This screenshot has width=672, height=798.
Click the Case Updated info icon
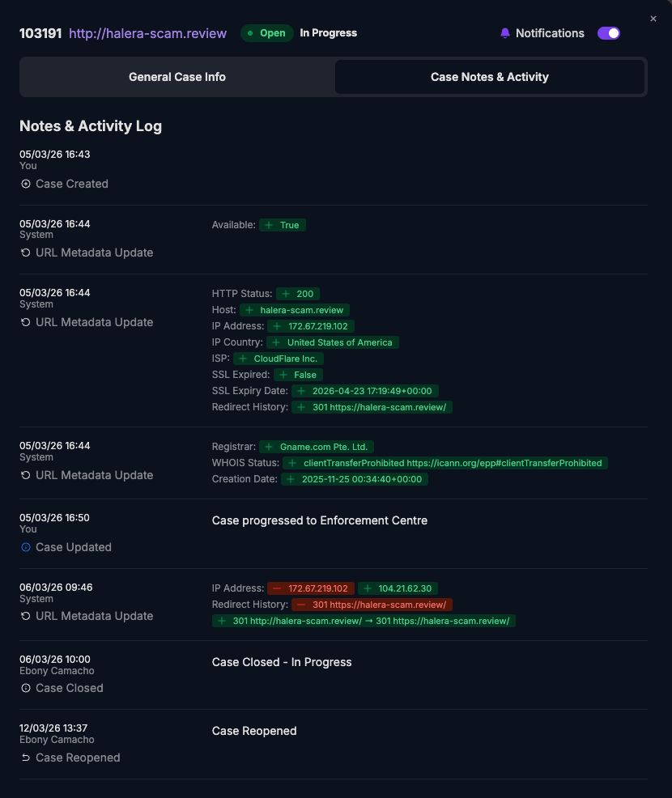(x=26, y=547)
